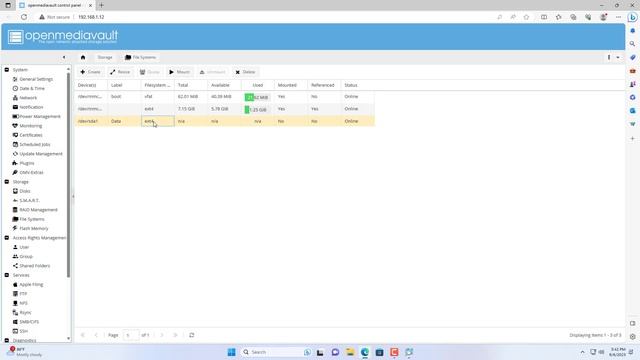The image size is (640, 360).
Task: Open the Shared Folders share icon
Action: click(15, 266)
